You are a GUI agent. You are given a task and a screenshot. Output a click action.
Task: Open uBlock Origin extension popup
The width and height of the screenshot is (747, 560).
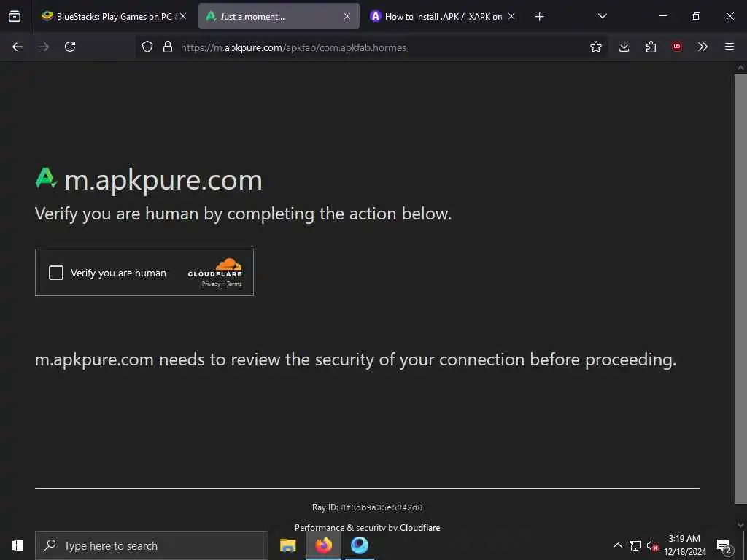click(676, 47)
